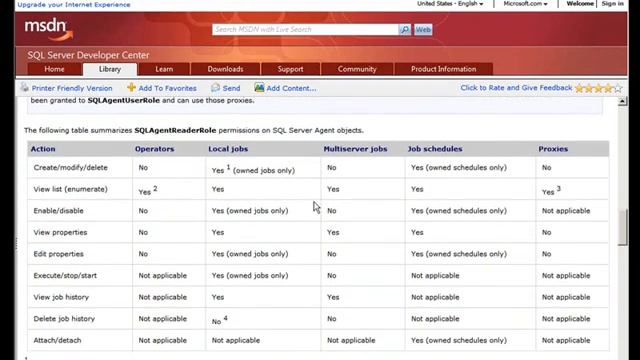The width and height of the screenshot is (640, 360).
Task: Open United States - English dropdown
Action: 450,4
